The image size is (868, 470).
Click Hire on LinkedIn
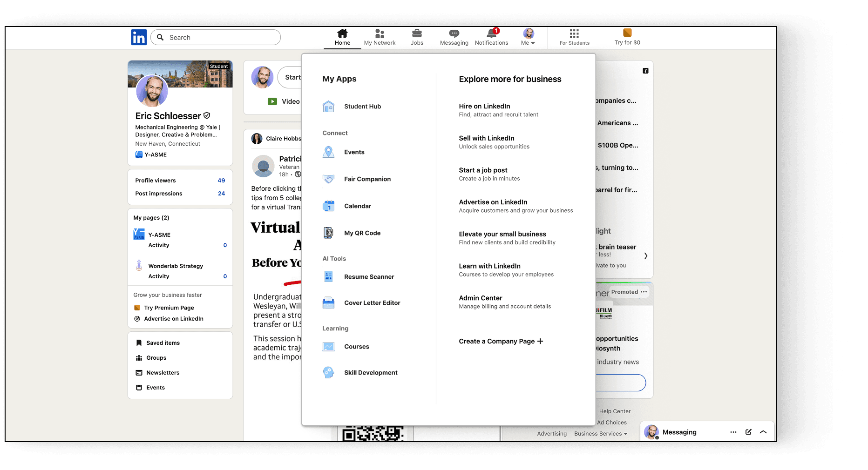click(x=484, y=106)
